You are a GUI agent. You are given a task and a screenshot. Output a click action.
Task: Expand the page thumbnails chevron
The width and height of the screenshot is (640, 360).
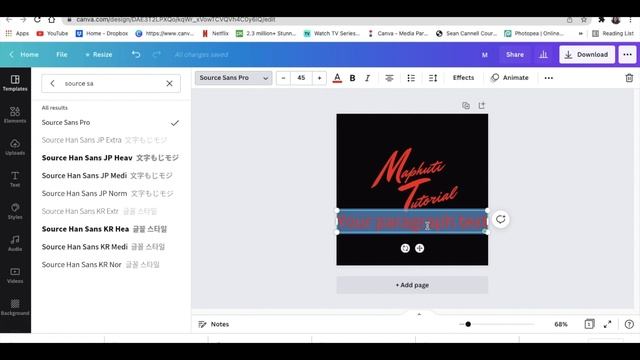(419, 314)
